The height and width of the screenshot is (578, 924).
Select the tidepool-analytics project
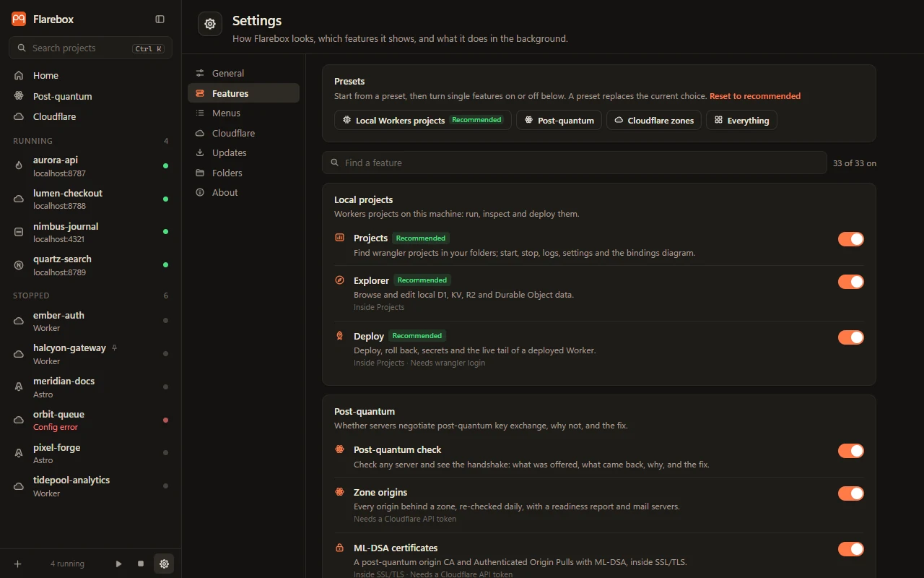point(90,486)
